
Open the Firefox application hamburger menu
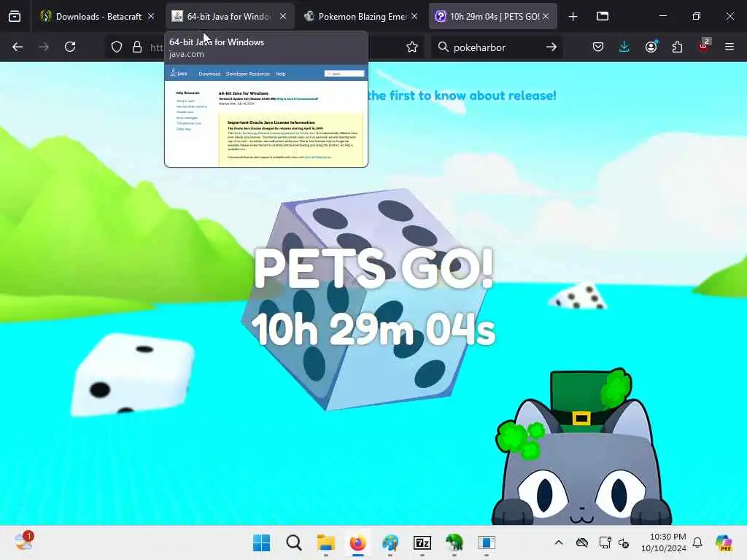click(x=729, y=47)
